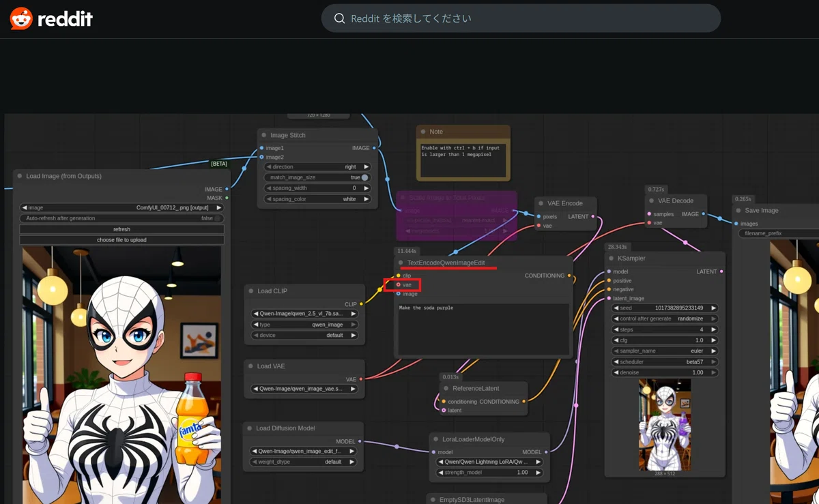819x504 pixels.
Task: Open the scheduler beta57 selector
Action: [x=665, y=362]
